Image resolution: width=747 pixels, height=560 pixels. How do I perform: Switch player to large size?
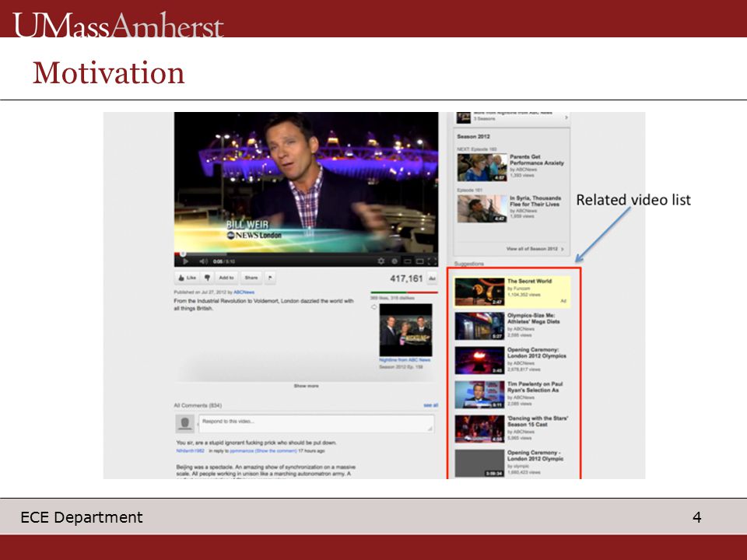[x=419, y=261]
